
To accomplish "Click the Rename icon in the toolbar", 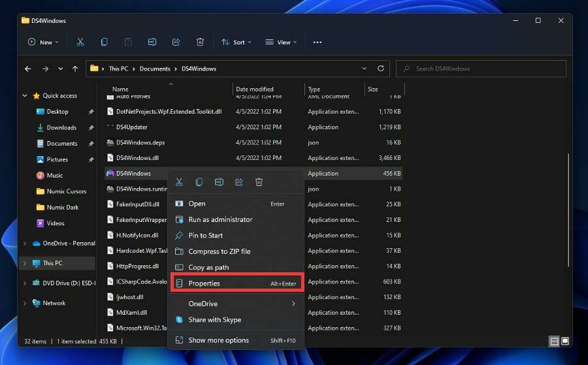I will tap(152, 42).
